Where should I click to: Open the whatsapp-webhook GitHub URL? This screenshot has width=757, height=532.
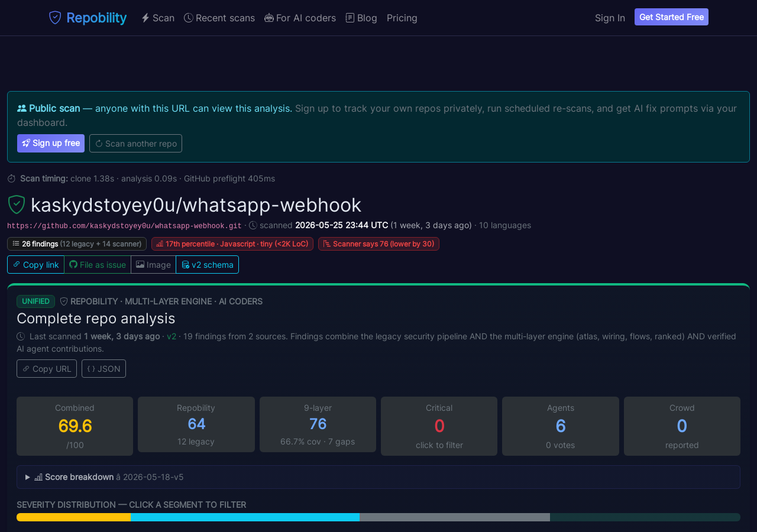pos(124,226)
